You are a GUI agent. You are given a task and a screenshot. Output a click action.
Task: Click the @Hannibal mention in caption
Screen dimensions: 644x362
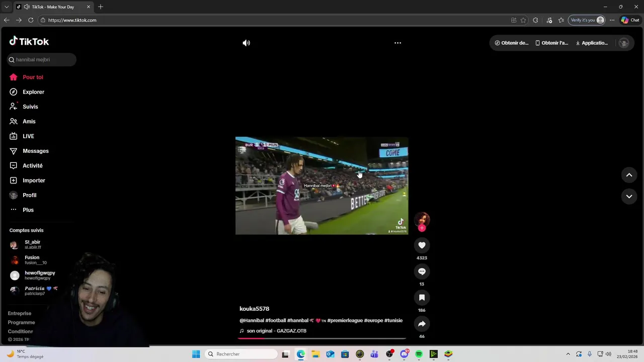(252, 320)
